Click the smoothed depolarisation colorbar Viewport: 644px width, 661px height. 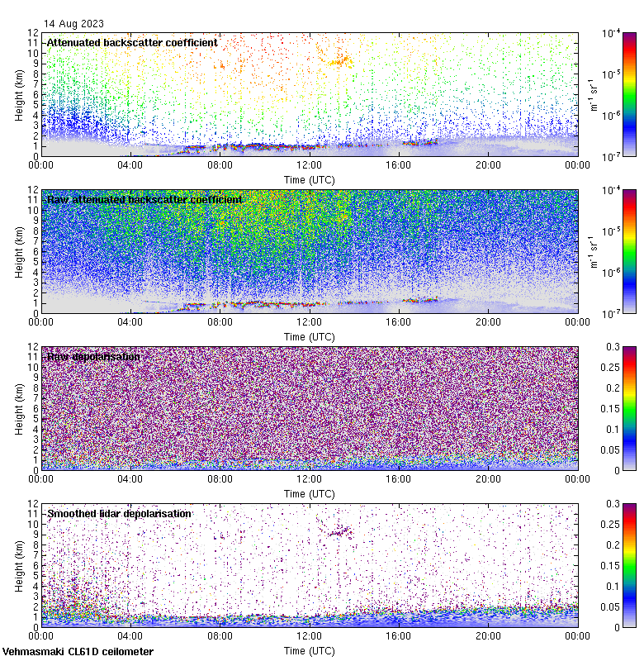(x=629, y=565)
